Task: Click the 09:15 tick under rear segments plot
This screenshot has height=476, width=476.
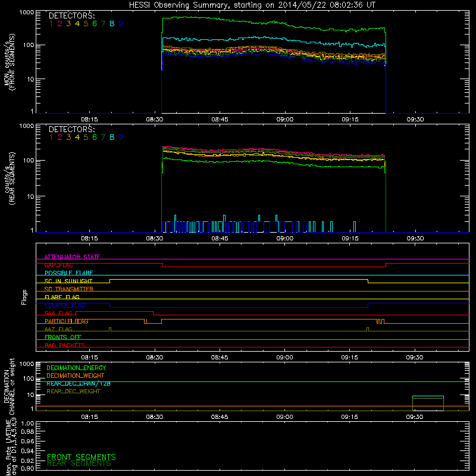Action: pos(350,239)
